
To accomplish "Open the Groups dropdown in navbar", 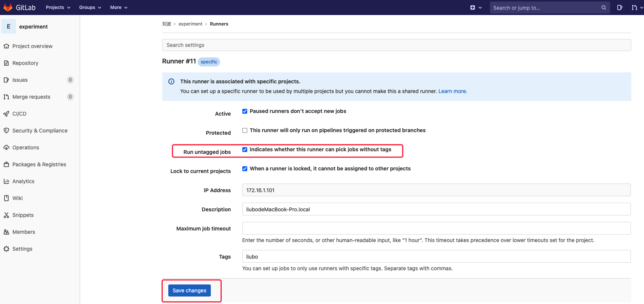I will (90, 8).
